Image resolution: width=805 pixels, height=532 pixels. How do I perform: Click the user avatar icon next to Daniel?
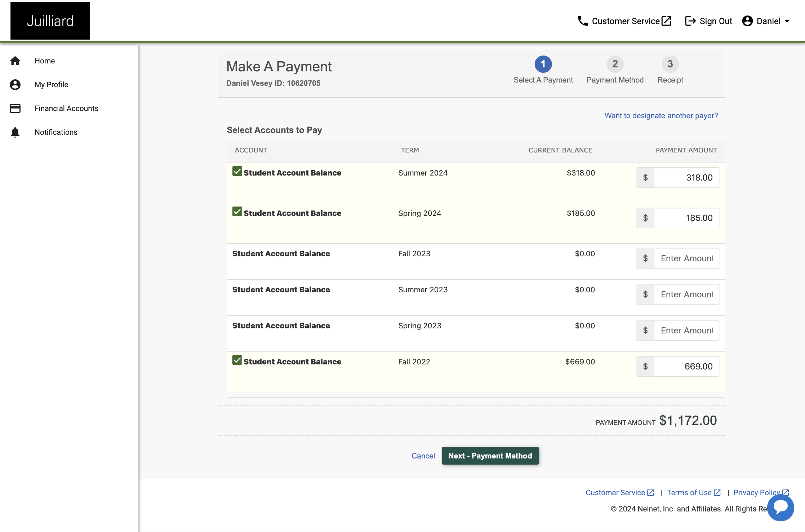748,21
